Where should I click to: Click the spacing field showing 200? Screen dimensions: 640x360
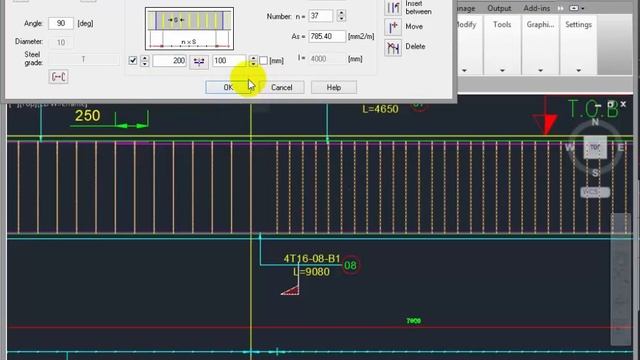pyautogui.click(x=169, y=61)
